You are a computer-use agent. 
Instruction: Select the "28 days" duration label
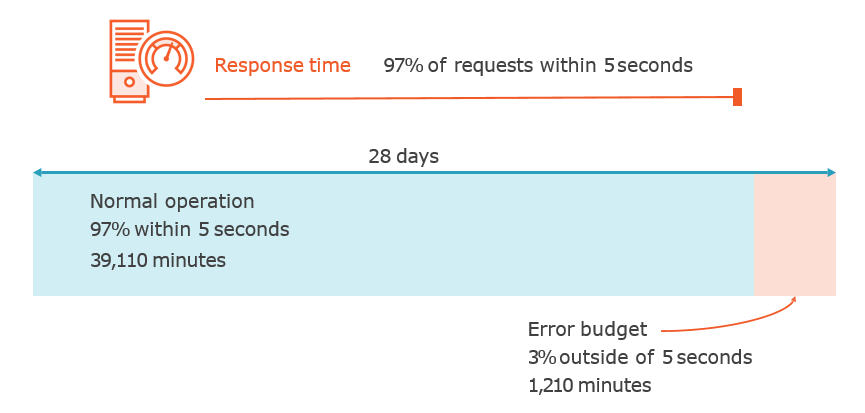click(403, 156)
